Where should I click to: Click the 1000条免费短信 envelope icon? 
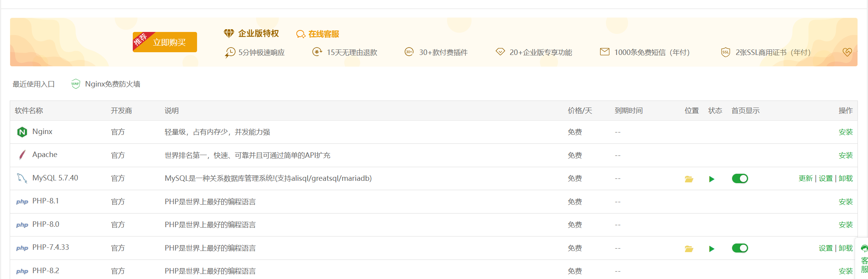(605, 51)
